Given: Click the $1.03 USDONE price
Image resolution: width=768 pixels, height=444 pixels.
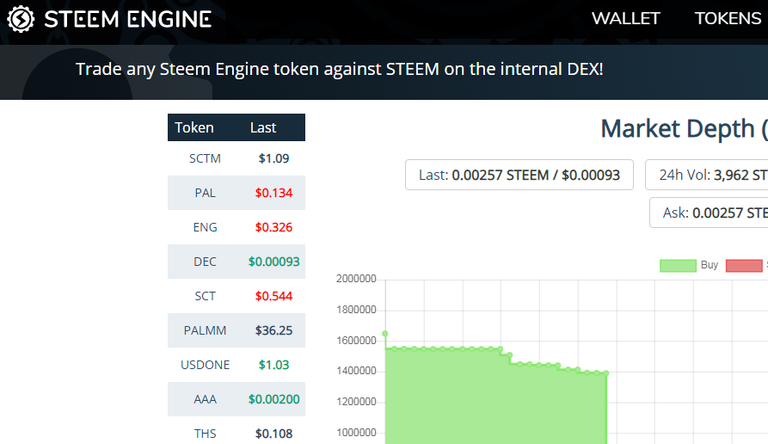Looking at the screenshot, I should (x=274, y=365).
